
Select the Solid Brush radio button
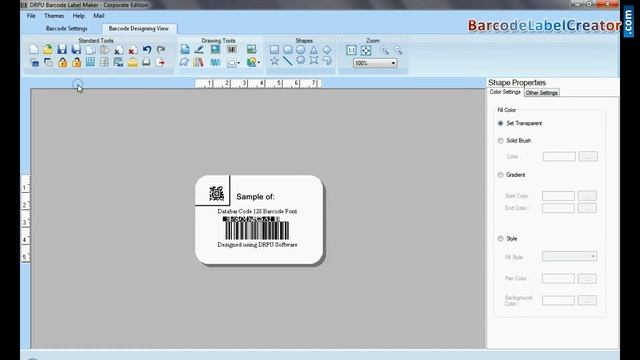point(500,140)
